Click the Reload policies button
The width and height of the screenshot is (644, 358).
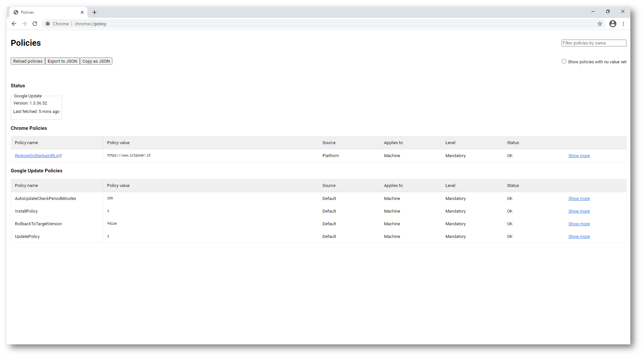click(x=28, y=61)
